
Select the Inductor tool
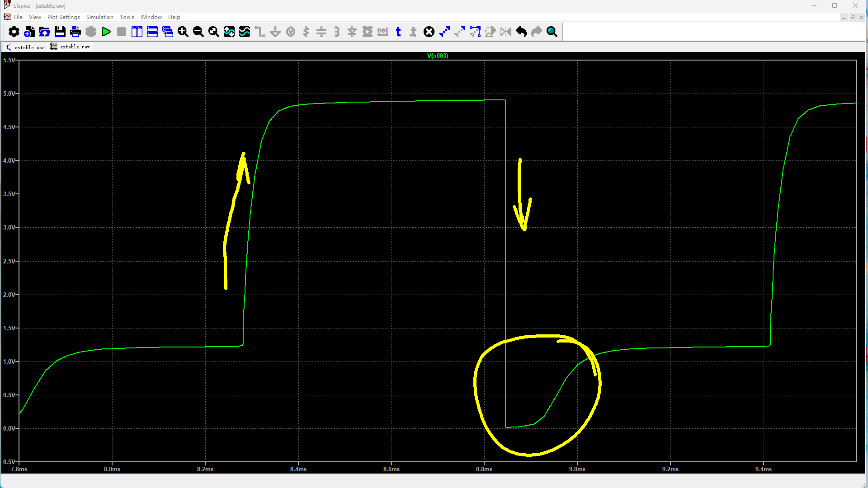click(337, 32)
